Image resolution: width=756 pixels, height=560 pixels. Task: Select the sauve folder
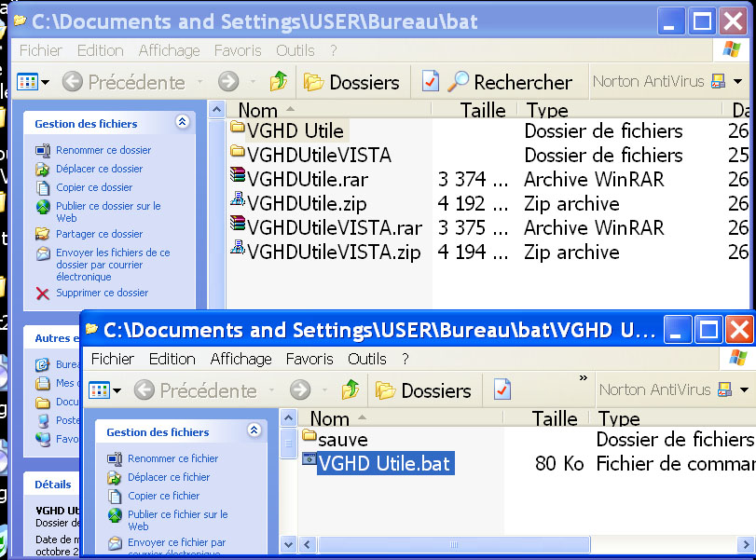(342, 439)
